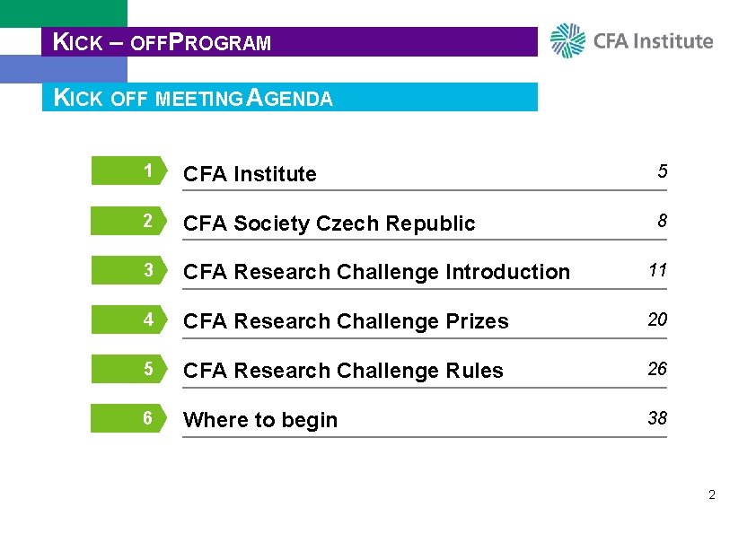
Task: Click the CFA Institute wordmark text
Action: [x=653, y=41]
